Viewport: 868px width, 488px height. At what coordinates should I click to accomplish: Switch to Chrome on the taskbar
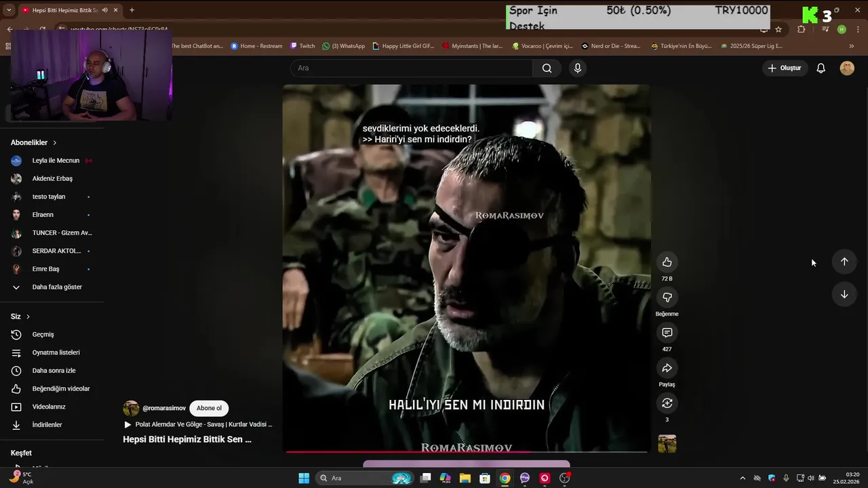click(505, 478)
